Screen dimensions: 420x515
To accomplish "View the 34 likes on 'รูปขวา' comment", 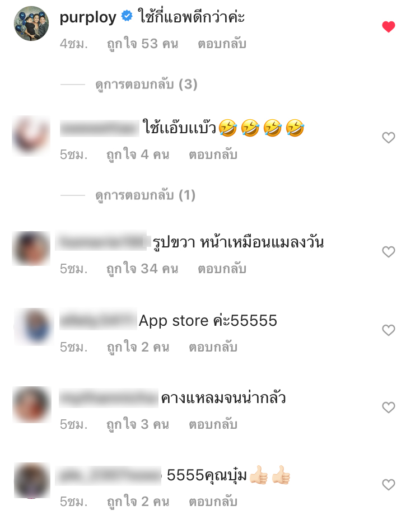I will click(143, 269).
